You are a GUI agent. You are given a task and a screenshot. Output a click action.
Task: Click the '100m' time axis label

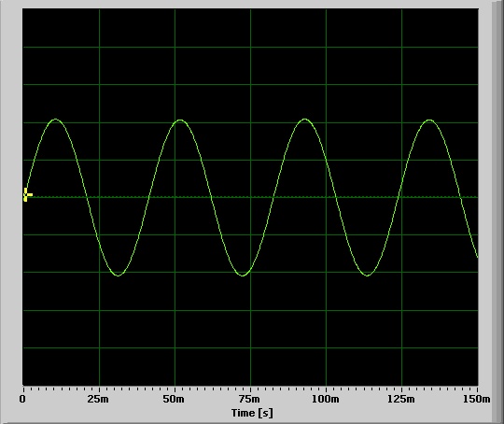pyautogui.click(x=326, y=399)
